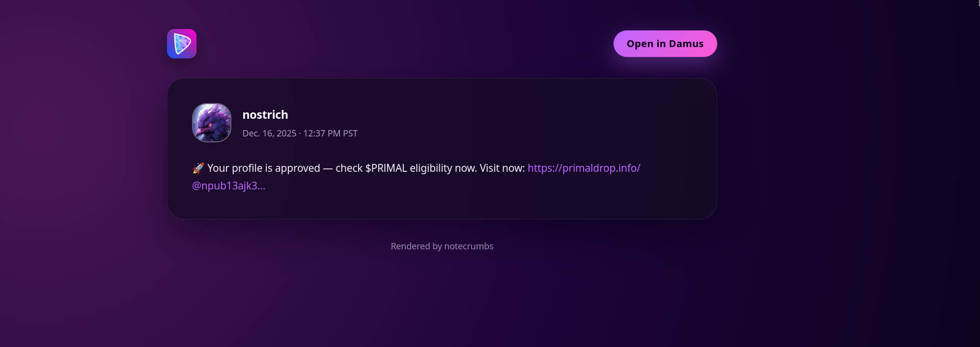
Task: Click the nostrich purple bird avatar
Action: tap(212, 123)
